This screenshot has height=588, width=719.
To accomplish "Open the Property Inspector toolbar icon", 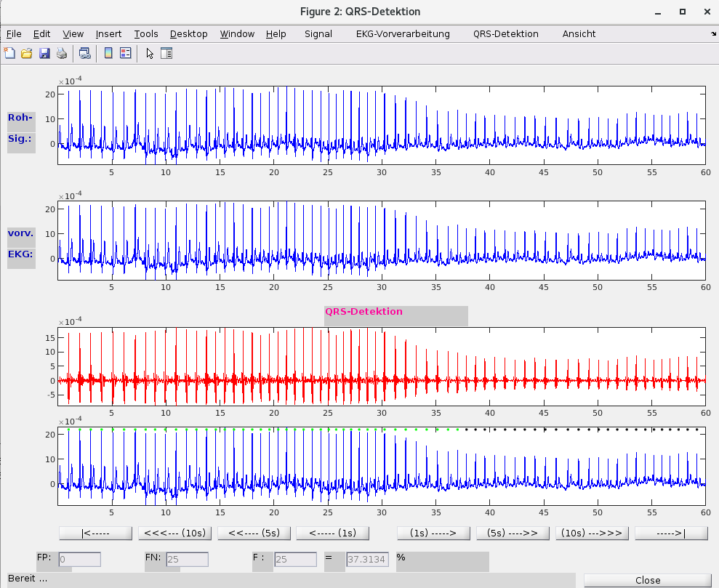I will point(166,53).
